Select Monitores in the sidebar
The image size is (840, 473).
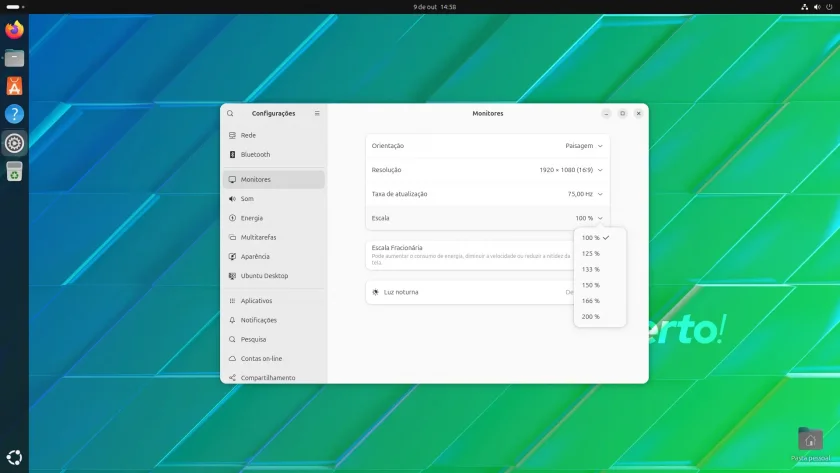point(274,179)
